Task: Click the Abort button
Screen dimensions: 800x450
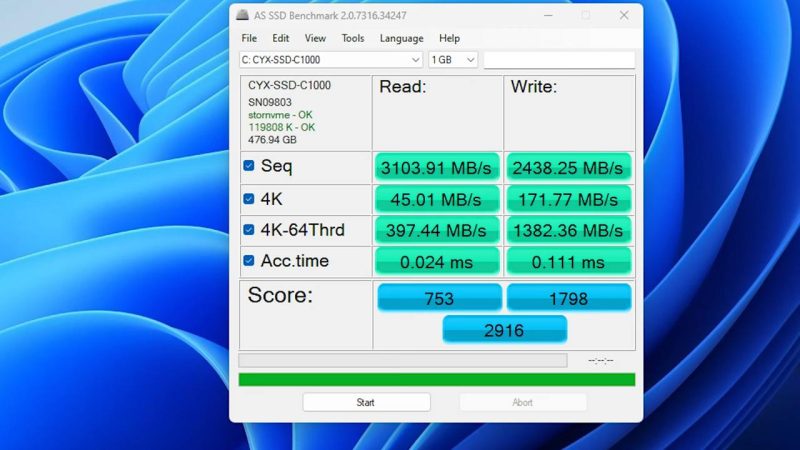Action: pyautogui.click(x=523, y=402)
